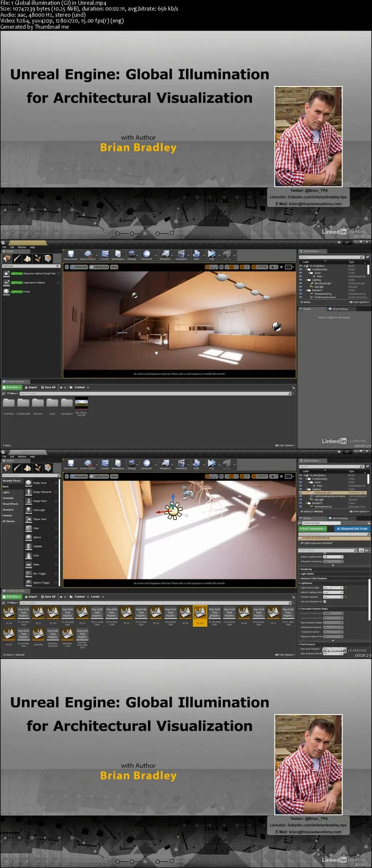The height and width of the screenshot is (868, 372).
Task: Expand the Light Shafts section in Details
Action: coord(299,574)
